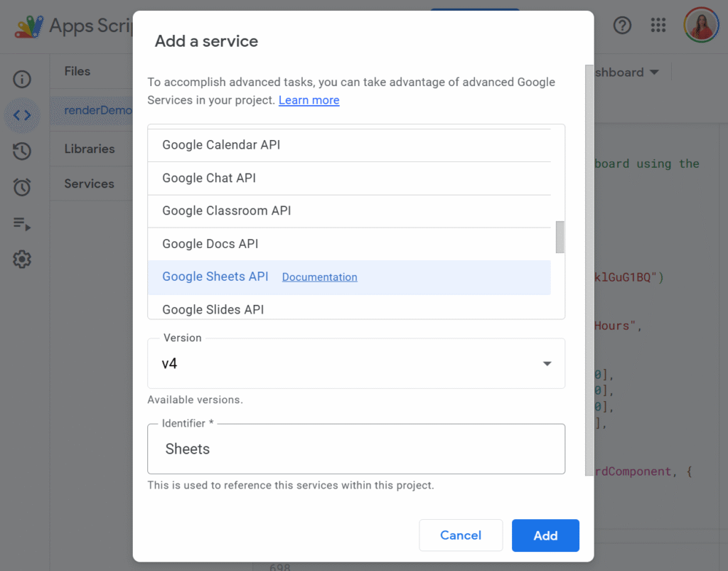
Task: Open Project History clock icon
Action: [22, 151]
